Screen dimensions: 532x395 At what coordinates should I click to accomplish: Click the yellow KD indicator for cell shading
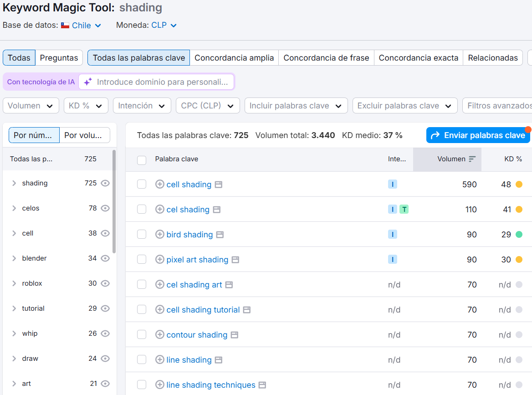tap(519, 185)
